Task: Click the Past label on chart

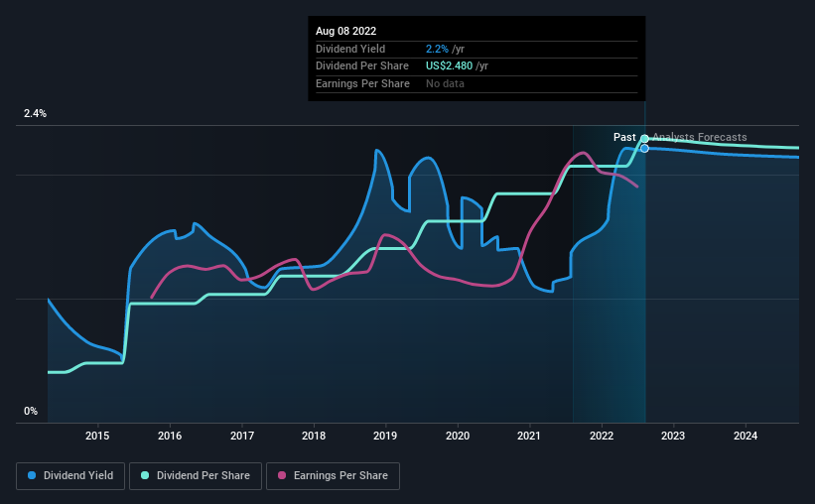Action: (x=624, y=137)
